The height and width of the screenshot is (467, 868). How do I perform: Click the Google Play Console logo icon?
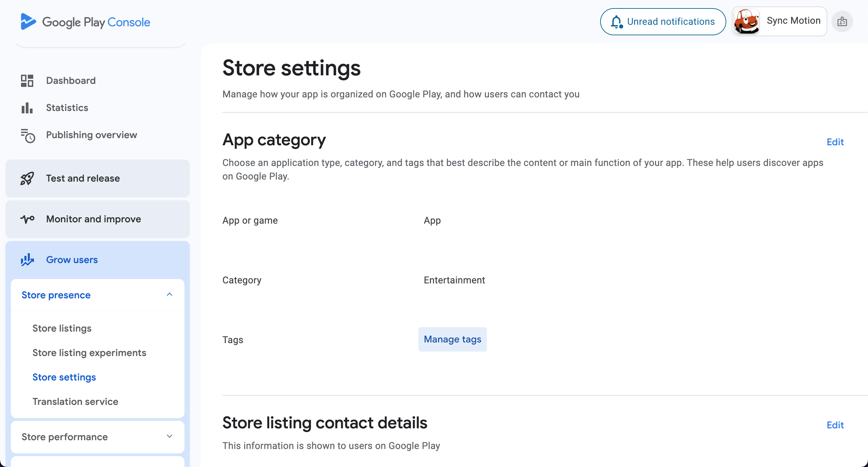[28, 22]
